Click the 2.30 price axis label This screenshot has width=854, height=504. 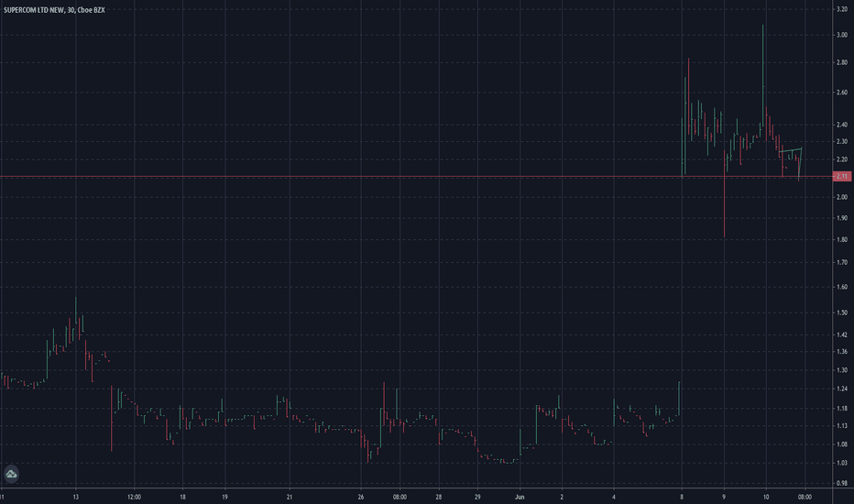click(841, 141)
